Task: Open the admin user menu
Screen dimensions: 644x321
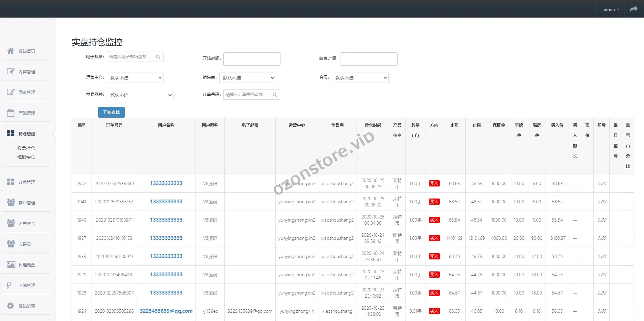Action: coord(610,9)
